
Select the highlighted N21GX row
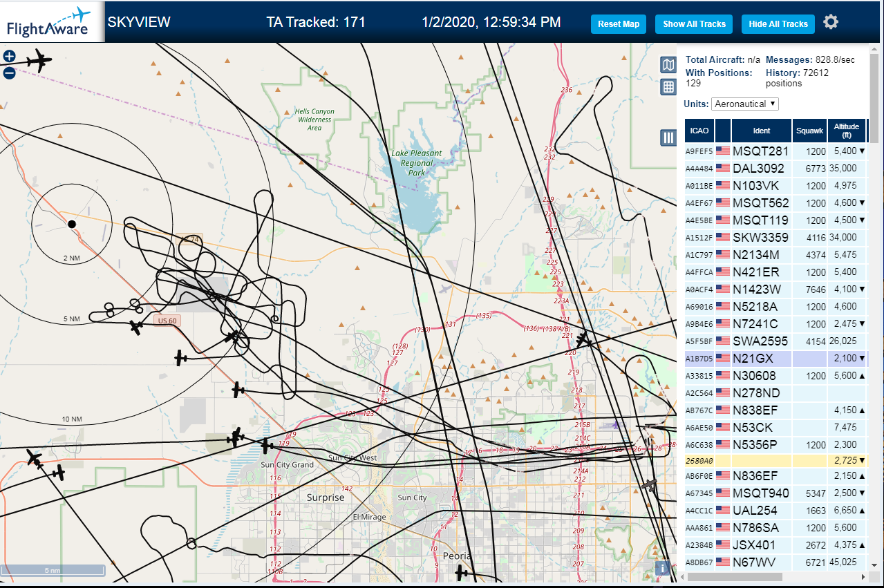[776, 359]
